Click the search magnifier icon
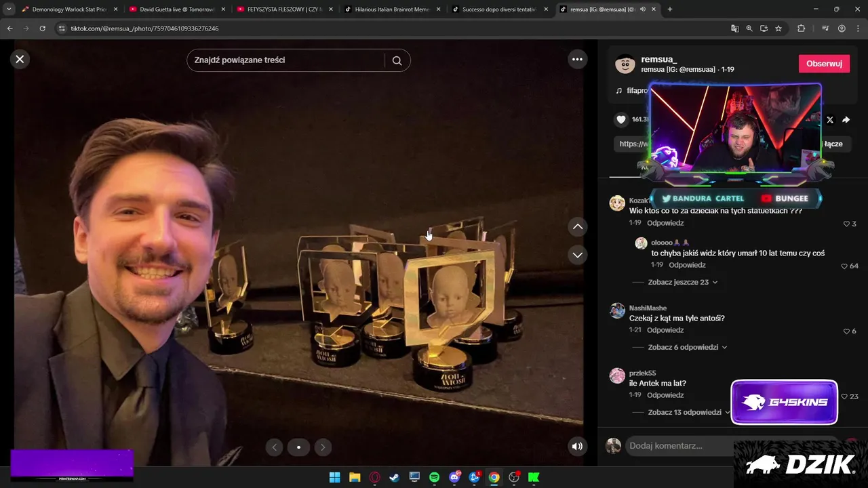The image size is (868, 488). 397,60
